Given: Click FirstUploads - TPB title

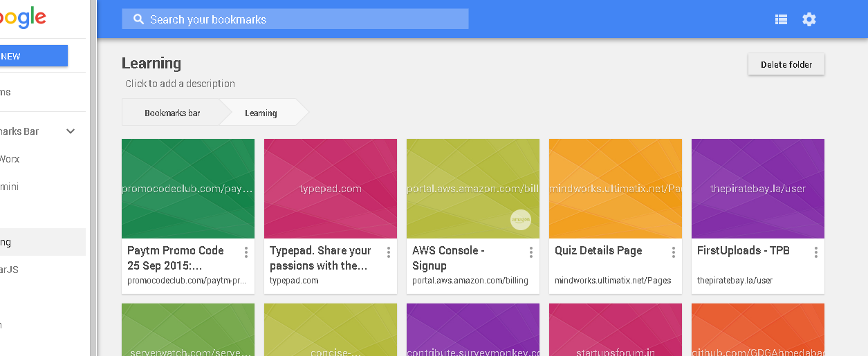Looking at the screenshot, I should 744,250.
